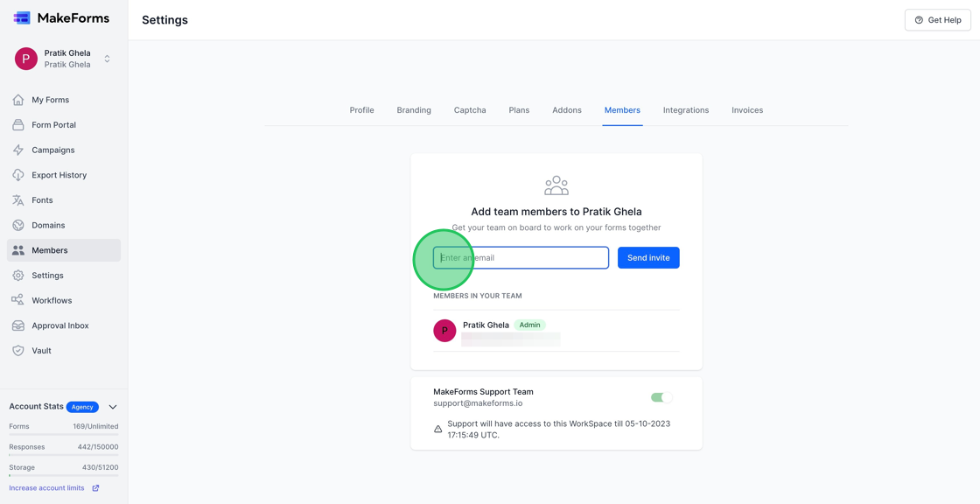Collapse the Account Stats section
Image resolution: width=980 pixels, height=504 pixels.
[x=113, y=407]
